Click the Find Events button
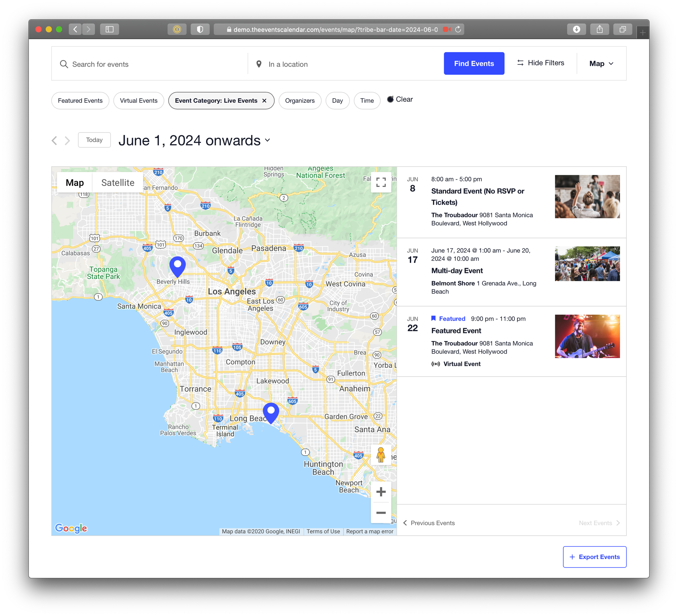The image size is (678, 616). click(474, 63)
